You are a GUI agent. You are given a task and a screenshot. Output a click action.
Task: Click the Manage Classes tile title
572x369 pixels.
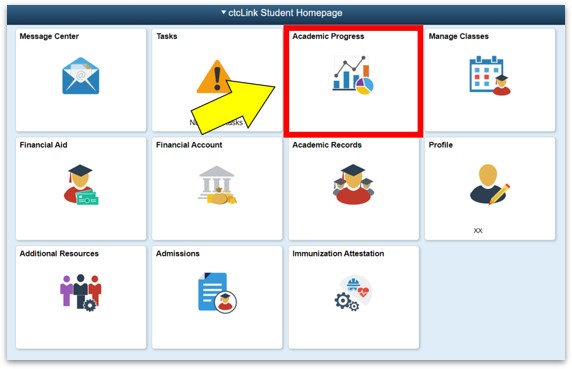tap(458, 36)
